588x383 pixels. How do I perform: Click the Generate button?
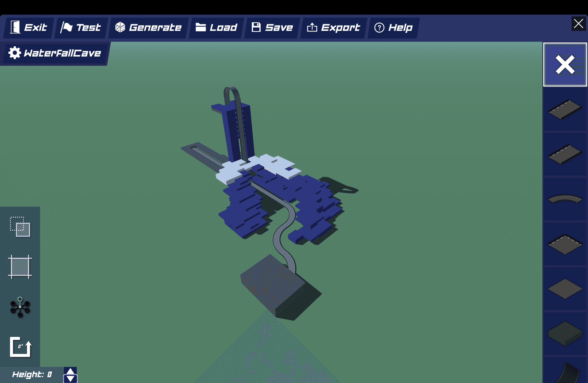point(148,28)
